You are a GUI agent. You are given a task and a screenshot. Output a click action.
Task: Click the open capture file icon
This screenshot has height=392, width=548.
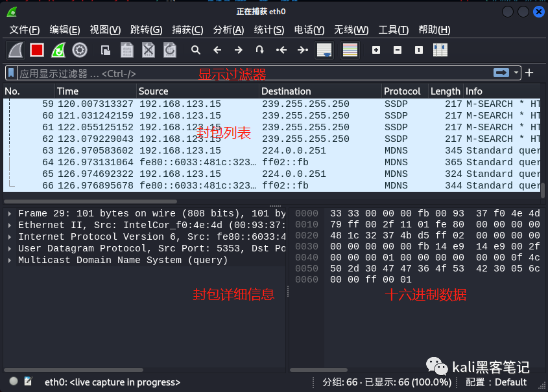coord(106,51)
